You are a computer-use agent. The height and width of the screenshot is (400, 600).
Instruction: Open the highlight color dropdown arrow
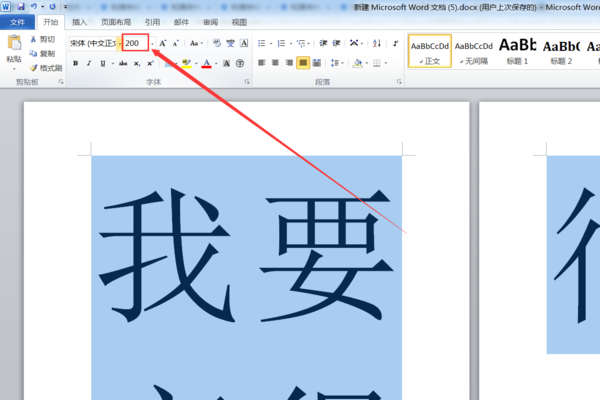point(196,64)
